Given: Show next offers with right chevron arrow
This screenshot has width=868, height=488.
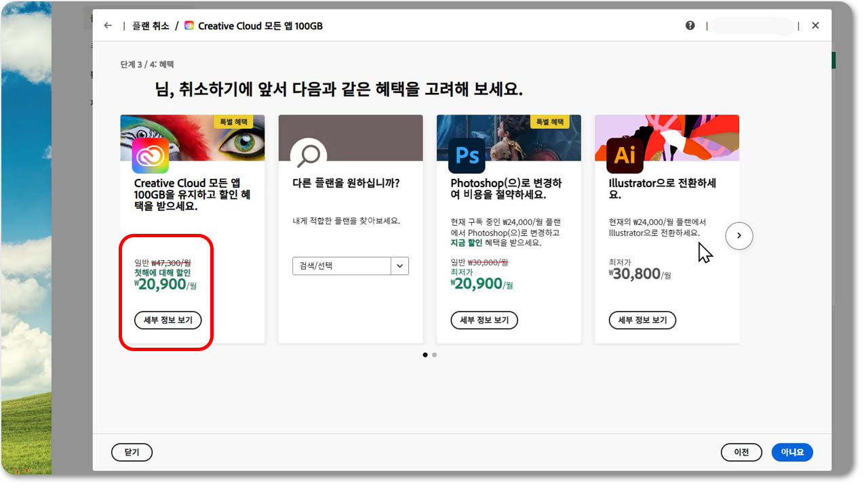Looking at the screenshot, I should click(739, 236).
